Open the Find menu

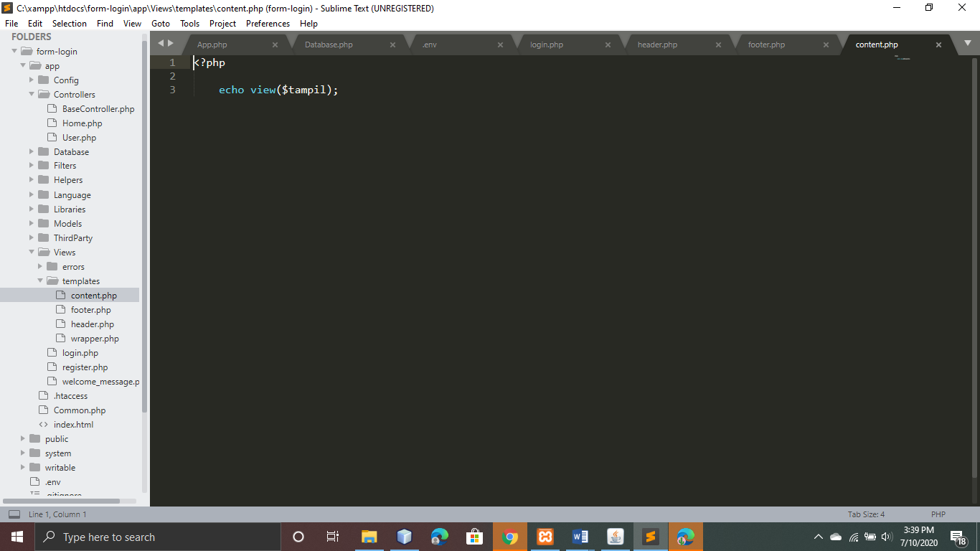point(105,23)
